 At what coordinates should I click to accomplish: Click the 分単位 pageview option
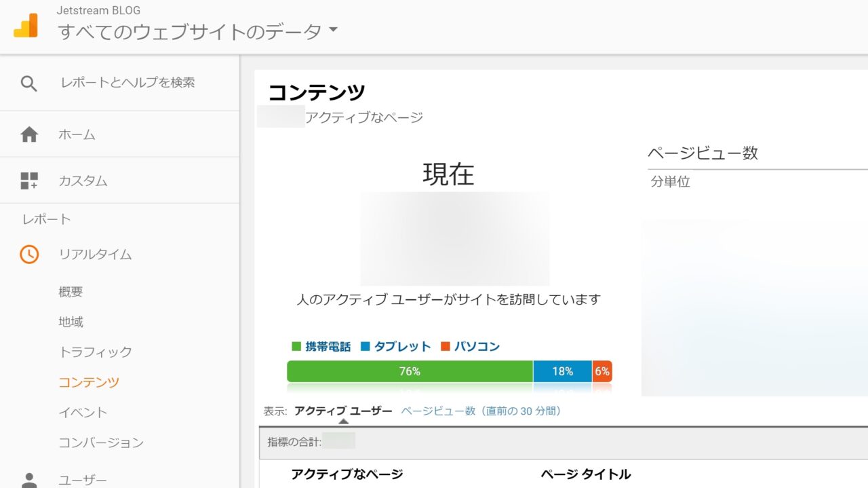tap(670, 182)
